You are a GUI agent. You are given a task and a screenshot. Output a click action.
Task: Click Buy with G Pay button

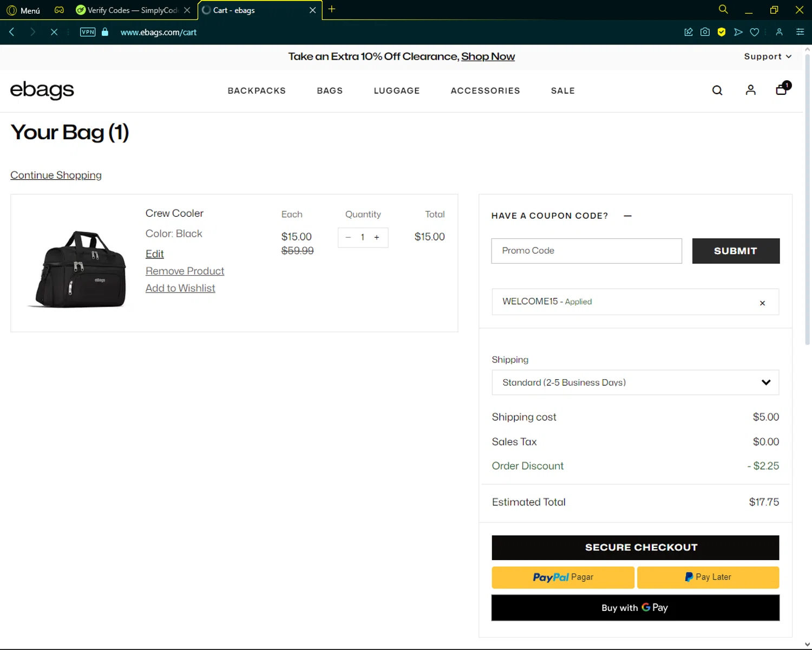pos(635,608)
